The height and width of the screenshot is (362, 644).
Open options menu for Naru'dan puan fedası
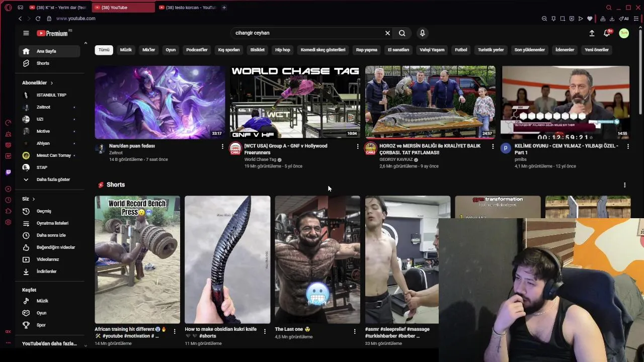222,146
